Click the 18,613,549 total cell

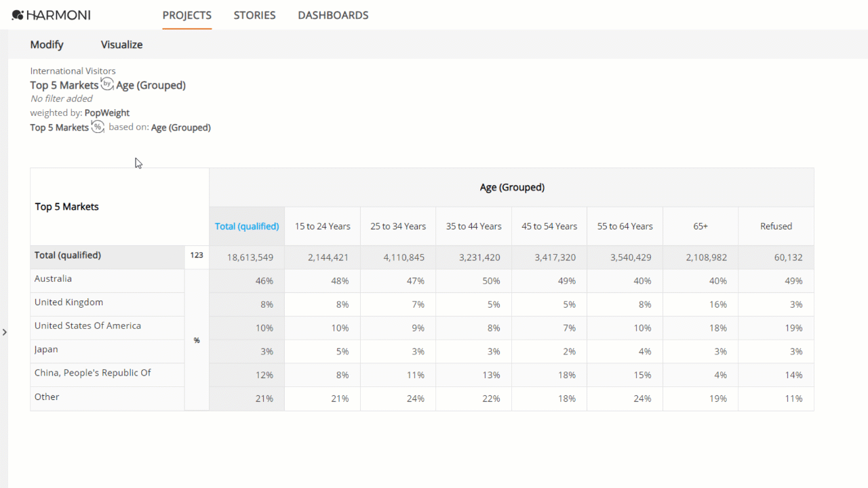point(247,258)
